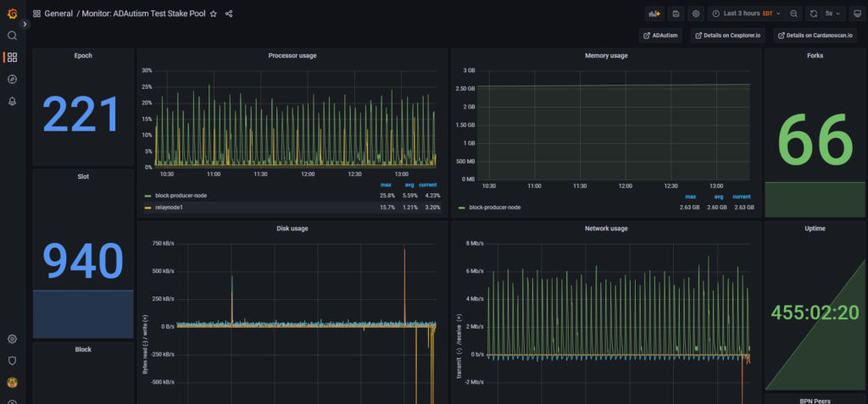Click the Add panel button
The image size is (868, 404).
(x=654, y=14)
